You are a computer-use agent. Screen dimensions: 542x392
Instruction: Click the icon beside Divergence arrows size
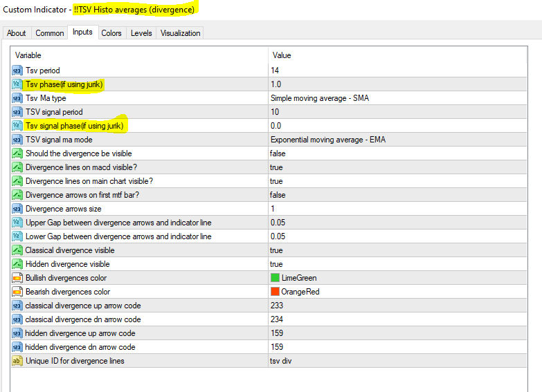click(17, 209)
